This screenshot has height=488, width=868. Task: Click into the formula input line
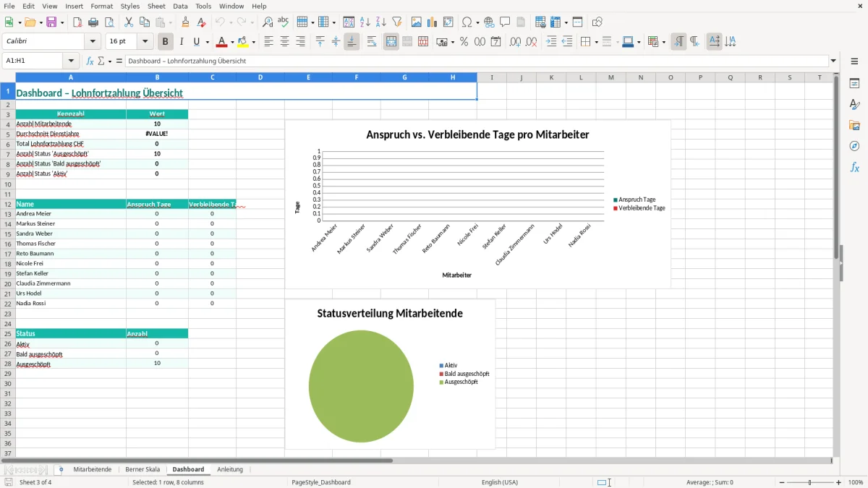click(x=476, y=61)
